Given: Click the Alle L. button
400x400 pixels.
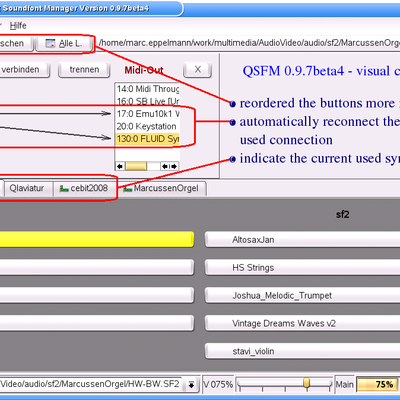Looking at the screenshot, I should pyautogui.click(x=64, y=44).
